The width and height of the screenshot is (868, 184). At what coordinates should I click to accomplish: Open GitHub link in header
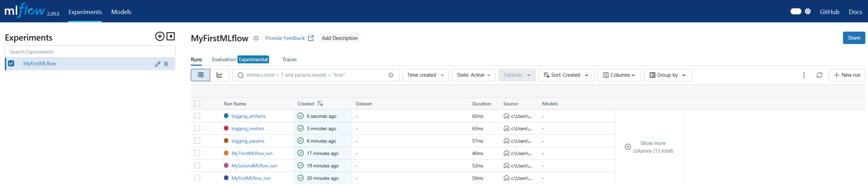click(x=829, y=12)
